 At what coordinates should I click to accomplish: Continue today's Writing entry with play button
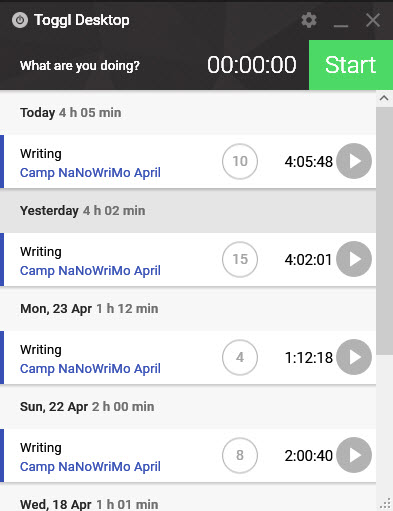tap(354, 161)
